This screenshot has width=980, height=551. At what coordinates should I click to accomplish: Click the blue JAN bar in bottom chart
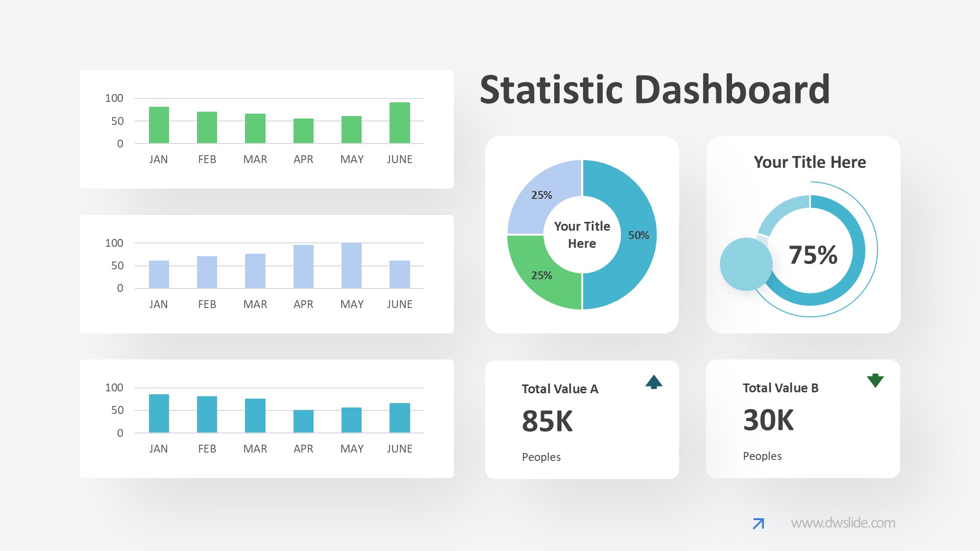coord(159,413)
